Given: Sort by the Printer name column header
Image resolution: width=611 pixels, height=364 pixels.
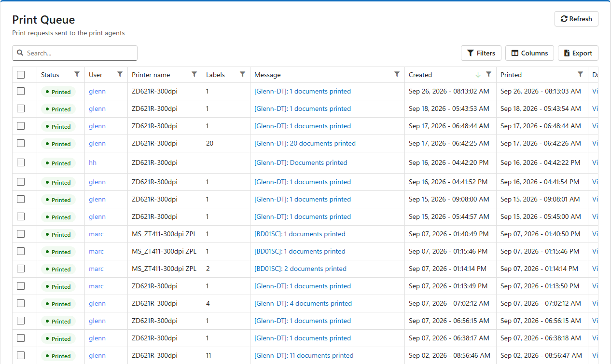Looking at the screenshot, I should (151, 75).
